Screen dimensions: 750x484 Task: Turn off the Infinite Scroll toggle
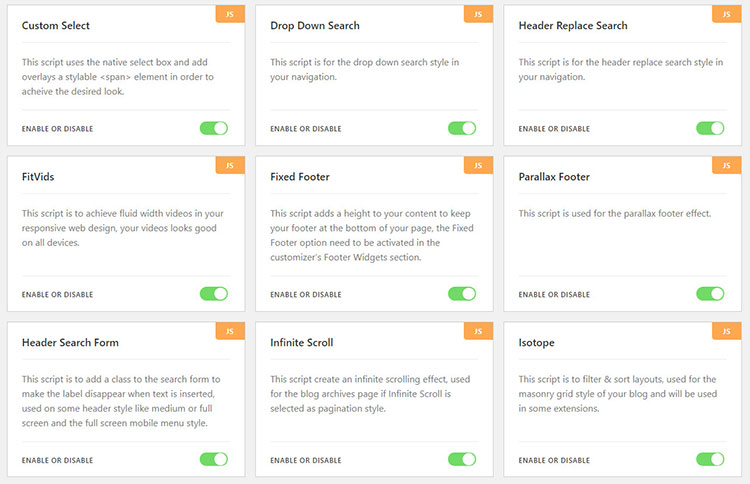click(462, 460)
